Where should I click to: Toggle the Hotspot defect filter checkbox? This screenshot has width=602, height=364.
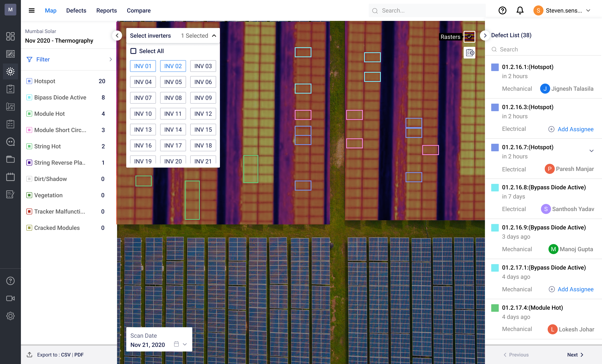point(29,81)
